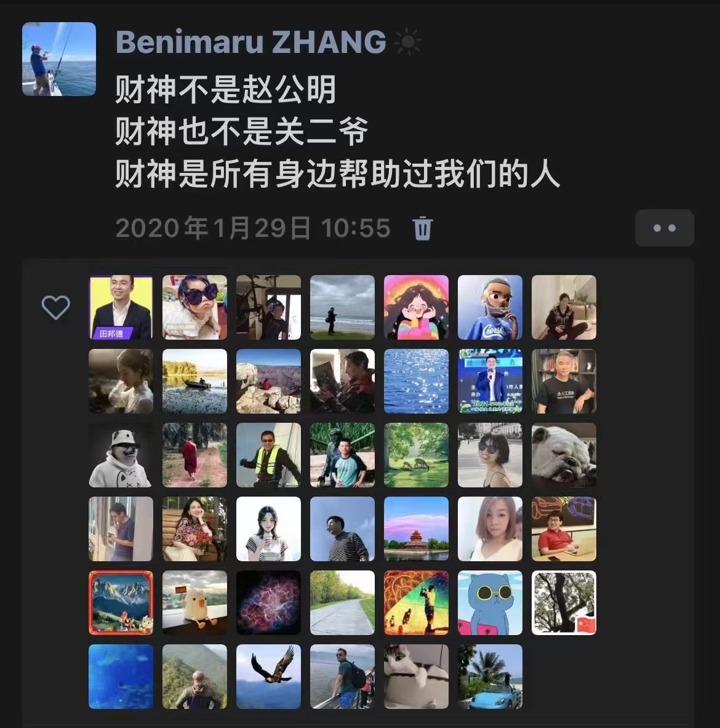Open the two-dot more options button
Viewport: 720px width, 728px height.
tap(664, 228)
